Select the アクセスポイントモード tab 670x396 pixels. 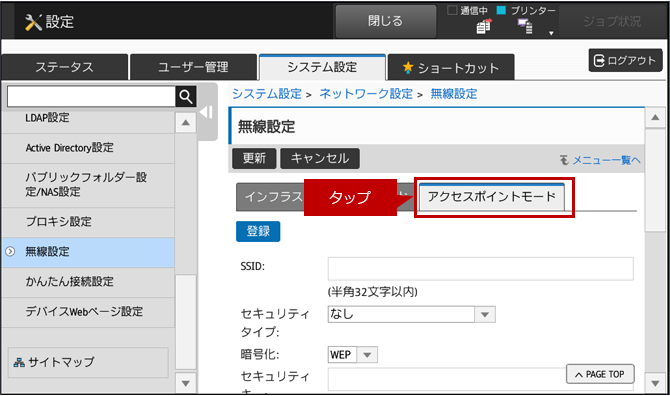[492, 197]
